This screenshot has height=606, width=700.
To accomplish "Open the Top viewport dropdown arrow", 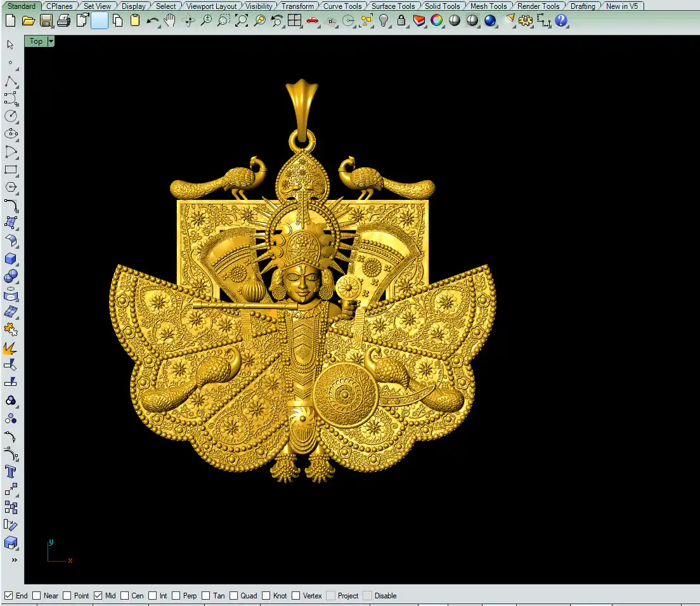I will click(51, 41).
